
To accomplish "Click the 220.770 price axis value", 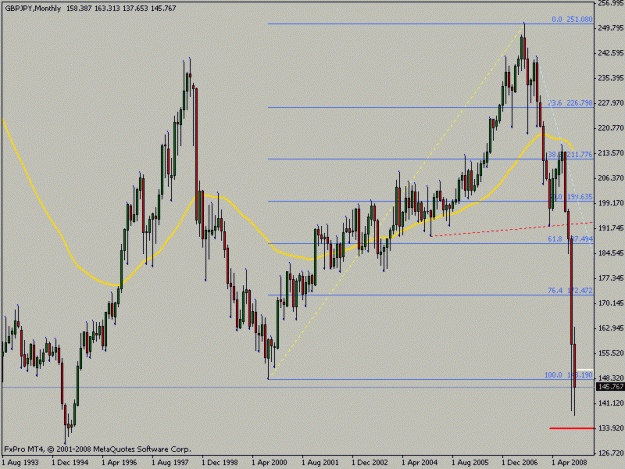I will (610, 128).
